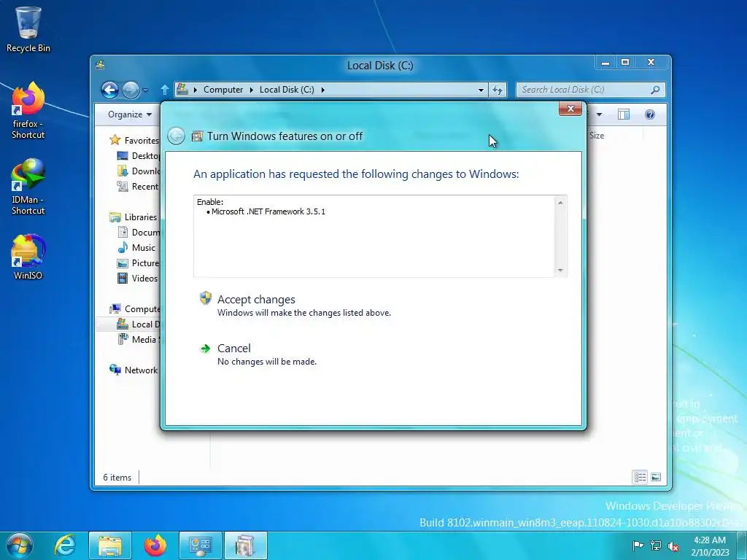Toggle the preview pane button

coord(624,114)
